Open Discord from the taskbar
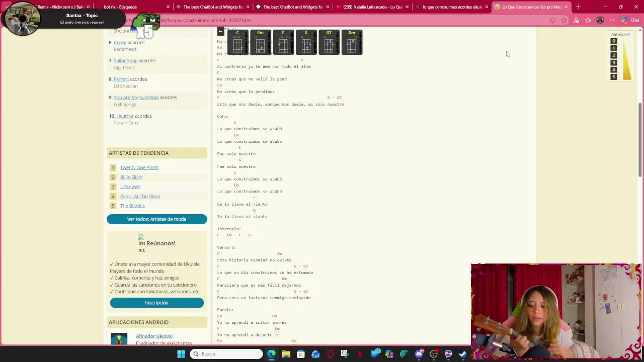 pyautogui.click(x=419, y=354)
